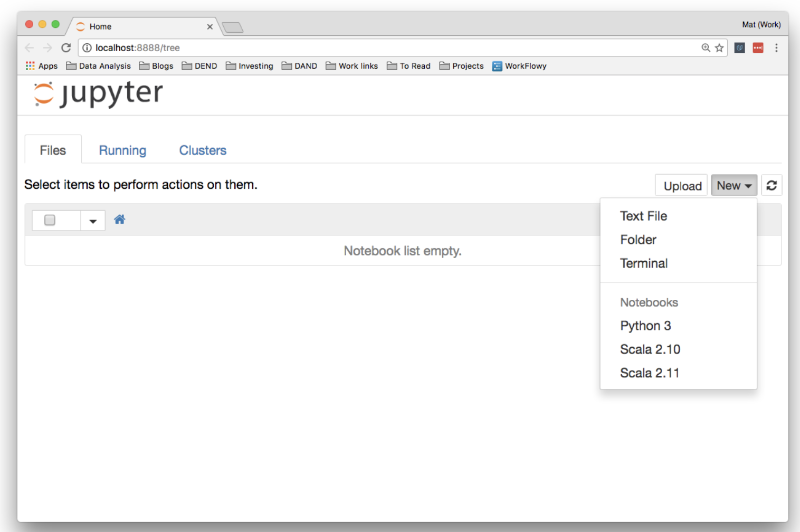Viewport: 800px width, 532px height.
Task: View site info icon next to URL
Action: [87, 47]
